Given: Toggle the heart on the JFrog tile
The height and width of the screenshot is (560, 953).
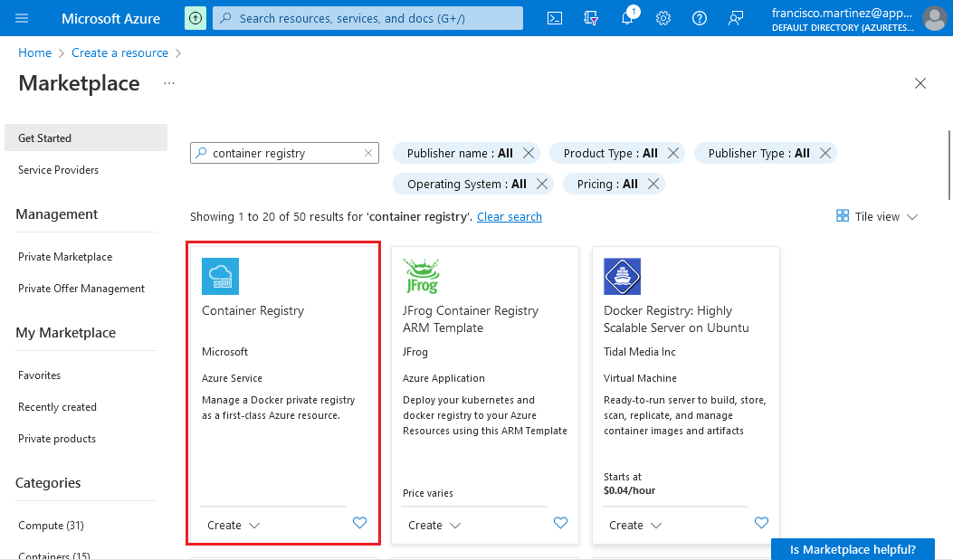Looking at the screenshot, I should pos(560,522).
